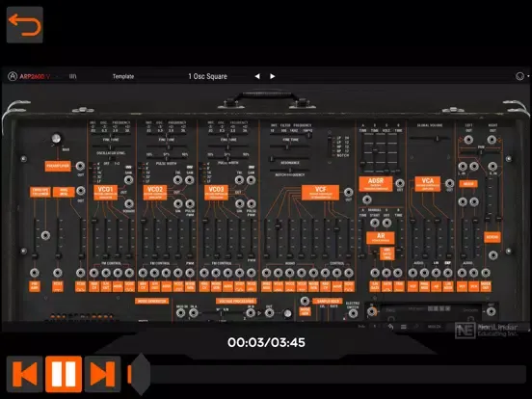The height and width of the screenshot is (399, 532).
Task: Click the VCO1 module label
Action: (105, 193)
